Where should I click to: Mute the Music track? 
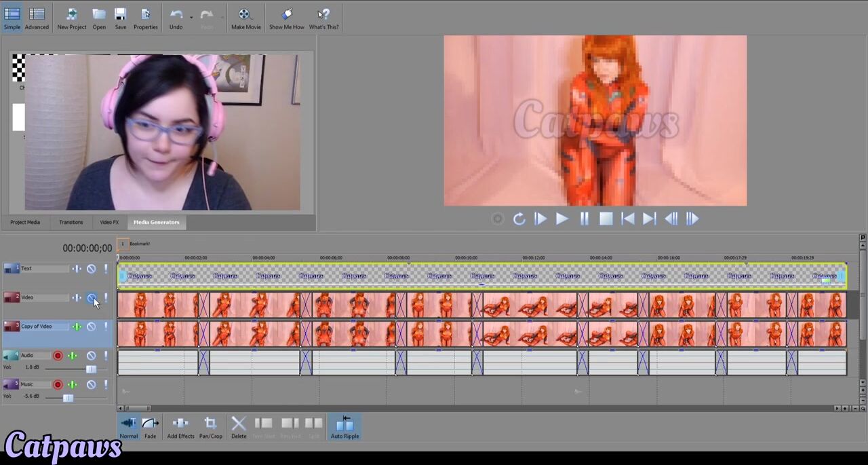[x=91, y=385]
